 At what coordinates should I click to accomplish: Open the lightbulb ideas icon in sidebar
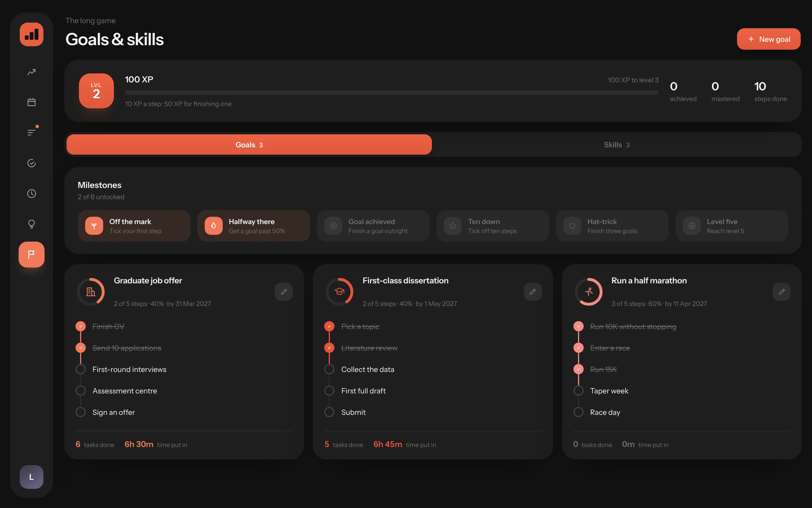click(x=32, y=224)
